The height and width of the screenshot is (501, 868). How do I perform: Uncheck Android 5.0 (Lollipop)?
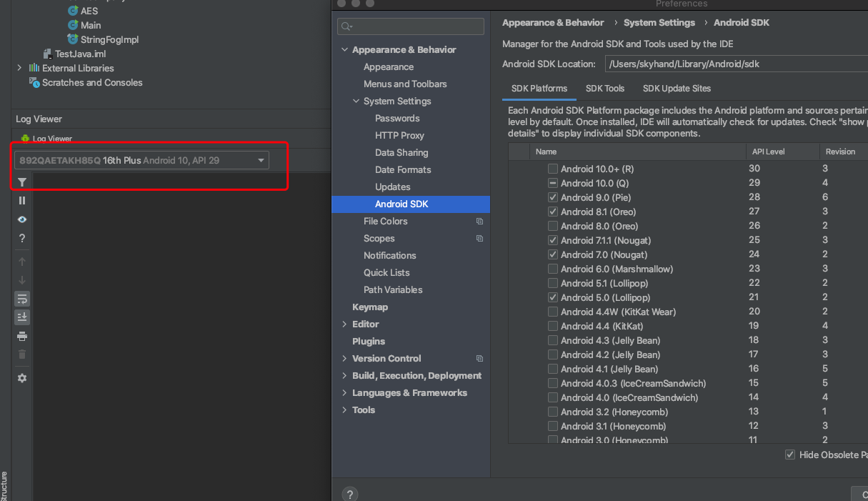(553, 297)
